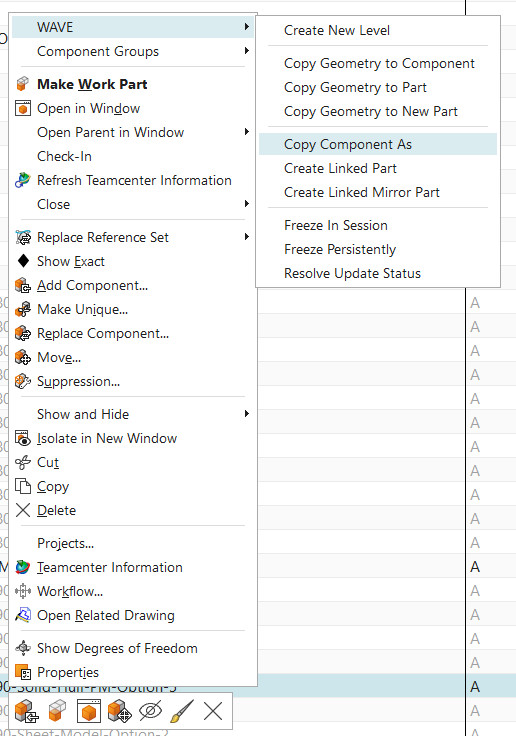
Task: Click the X delete icon in bottom toolbar
Action: (213, 711)
